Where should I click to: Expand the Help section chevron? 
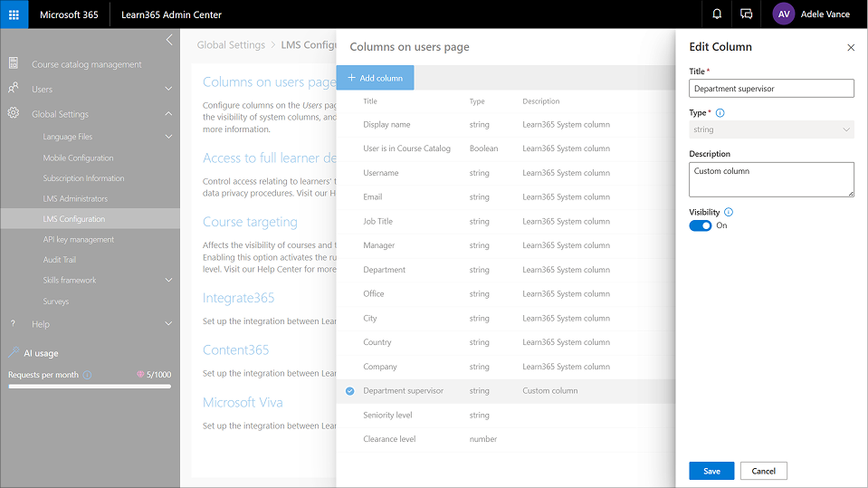169,323
